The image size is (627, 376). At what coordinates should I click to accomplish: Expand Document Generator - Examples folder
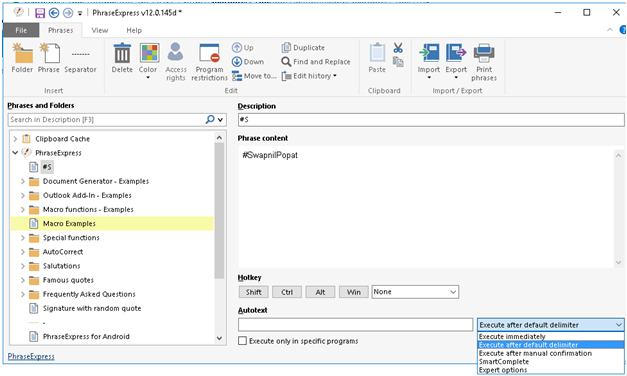pos(23,181)
